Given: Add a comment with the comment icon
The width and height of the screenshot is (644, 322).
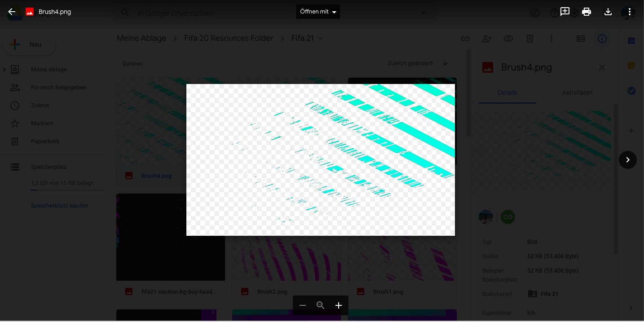Looking at the screenshot, I should pyautogui.click(x=565, y=12).
